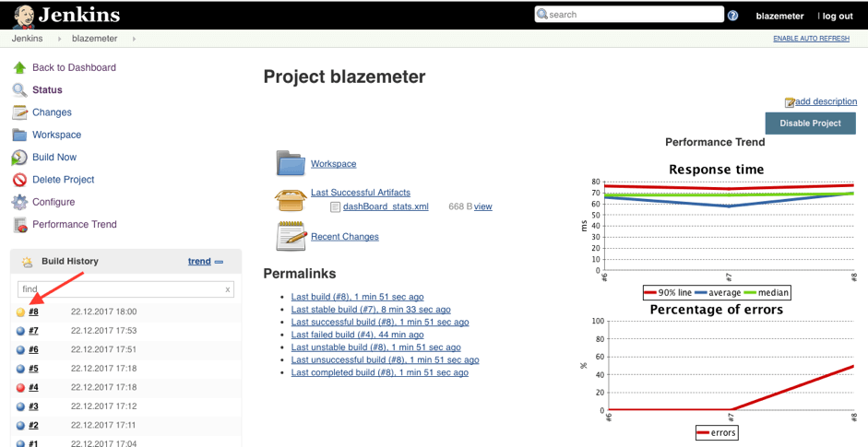
Task: Click the Jenkins breadcrumb link
Action: [28, 39]
